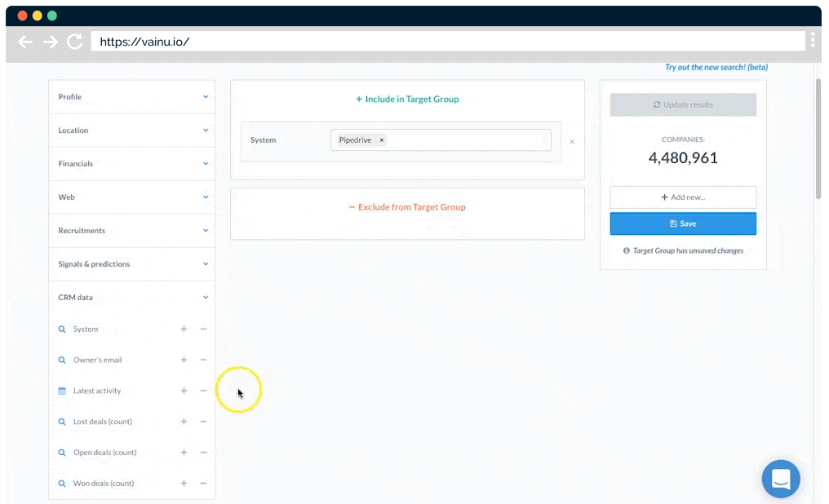Save the target group
Screen dimensions: 829x504
(x=682, y=223)
